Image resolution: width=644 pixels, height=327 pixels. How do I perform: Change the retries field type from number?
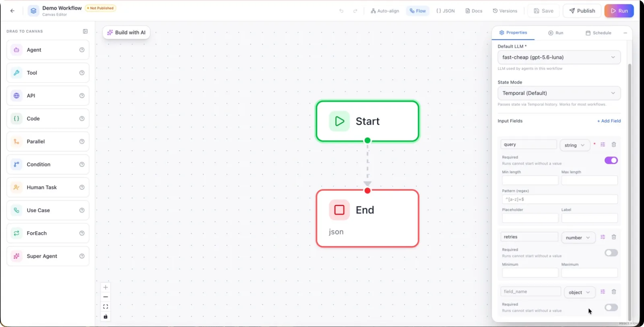(x=578, y=238)
